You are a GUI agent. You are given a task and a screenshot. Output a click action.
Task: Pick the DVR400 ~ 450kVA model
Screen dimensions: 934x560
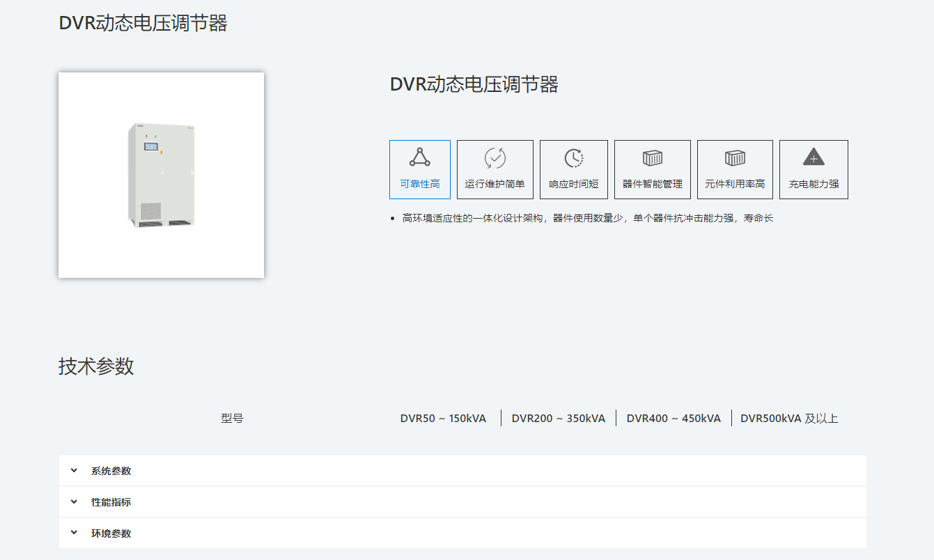(x=673, y=419)
